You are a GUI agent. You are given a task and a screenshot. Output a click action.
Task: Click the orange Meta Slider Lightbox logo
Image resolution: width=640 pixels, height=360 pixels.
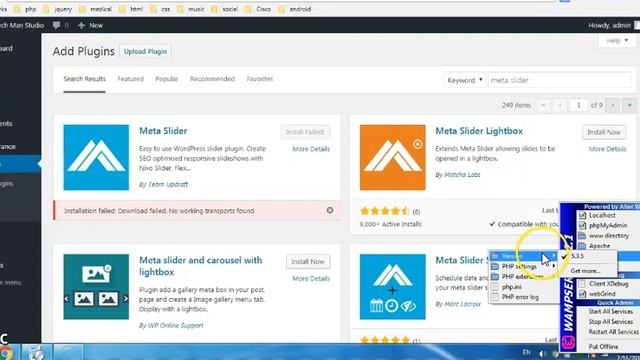pyautogui.click(x=393, y=157)
